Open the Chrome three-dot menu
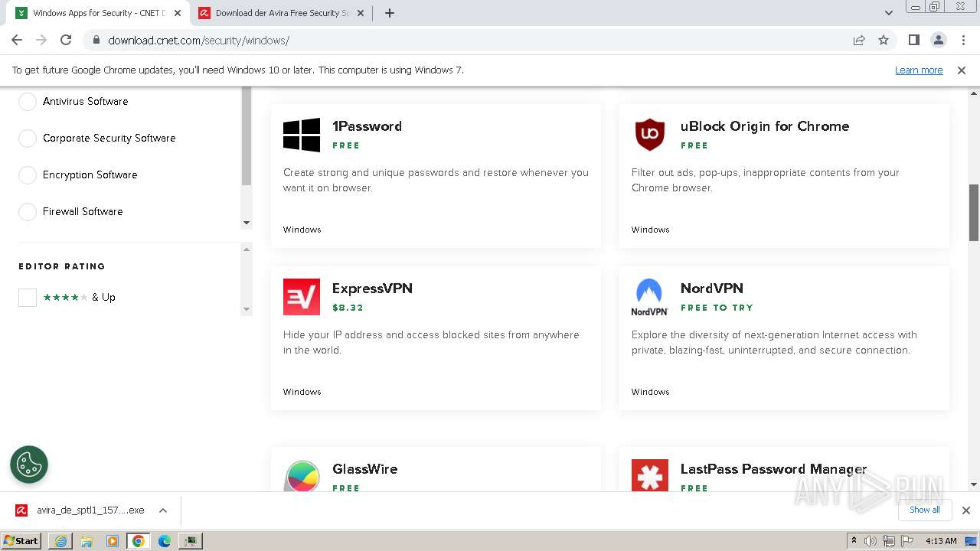The height and width of the screenshot is (551, 980). pos(962,41)
